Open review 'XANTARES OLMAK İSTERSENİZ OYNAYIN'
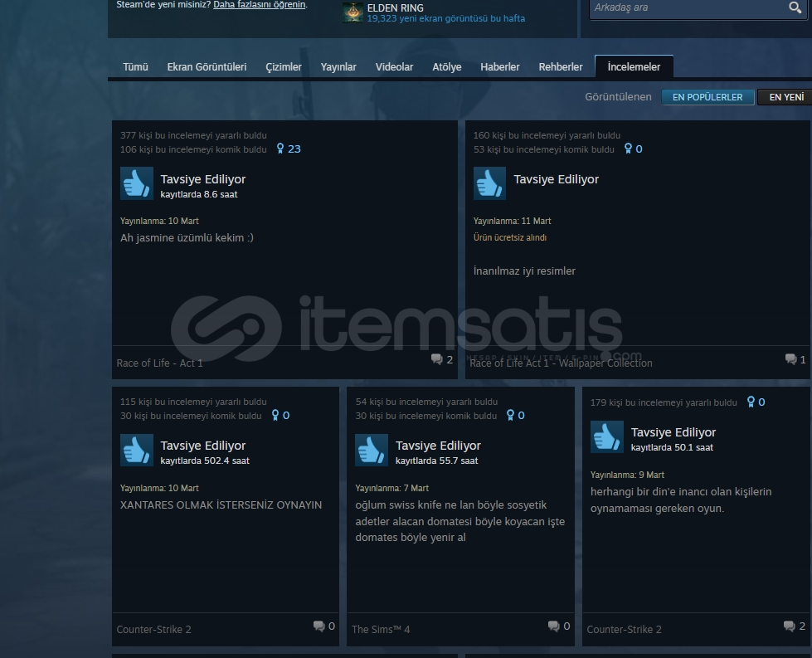 click(x=221, y=505)
